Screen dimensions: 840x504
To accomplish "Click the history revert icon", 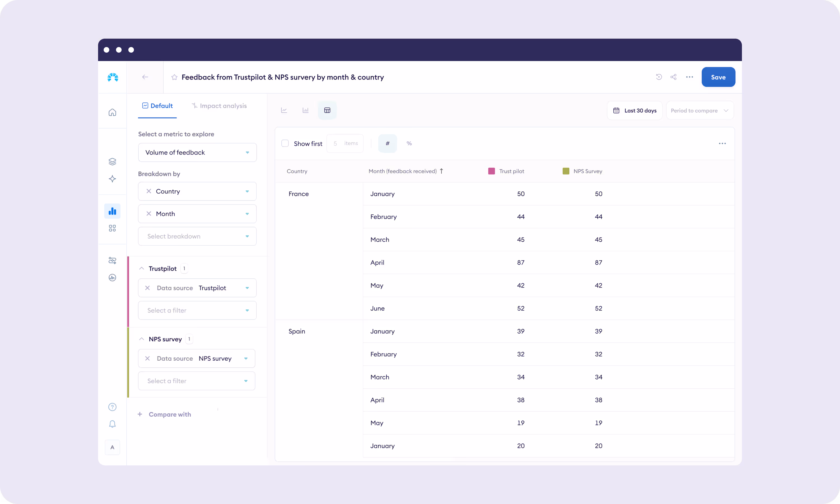I will tap(659, 77).
